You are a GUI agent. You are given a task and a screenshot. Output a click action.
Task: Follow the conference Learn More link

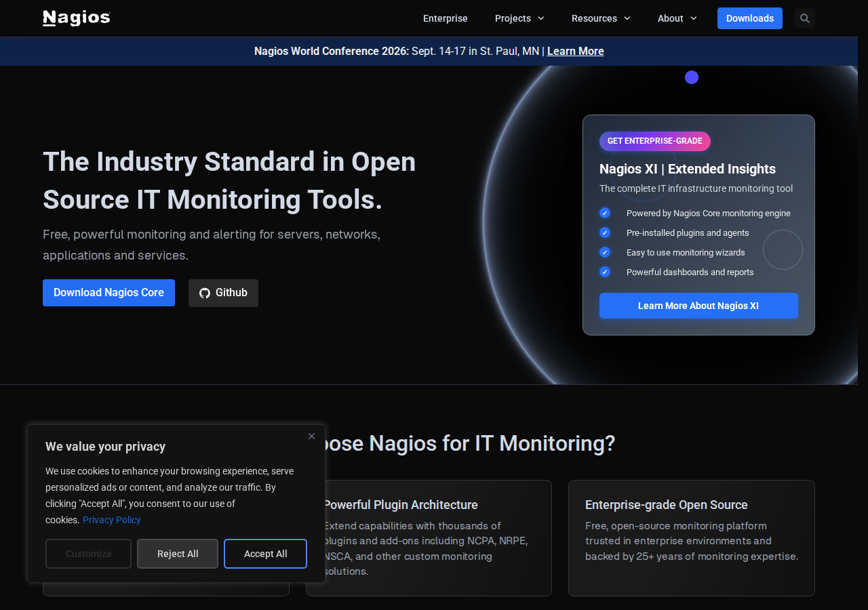coord(576,52)
